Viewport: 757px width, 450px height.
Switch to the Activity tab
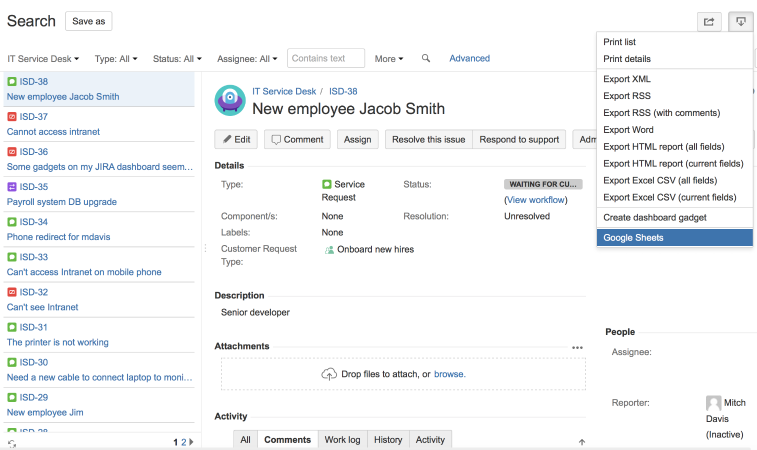[x=430, y=439]
